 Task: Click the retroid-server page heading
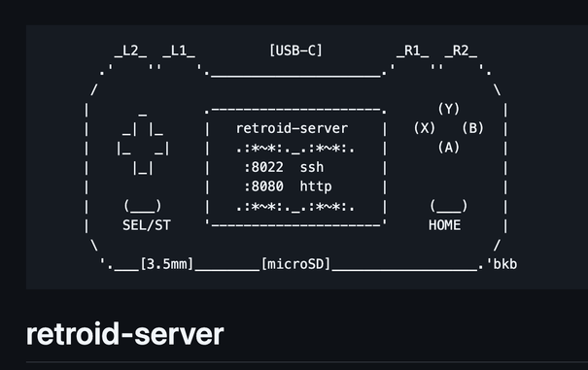(x=124, y=334)
